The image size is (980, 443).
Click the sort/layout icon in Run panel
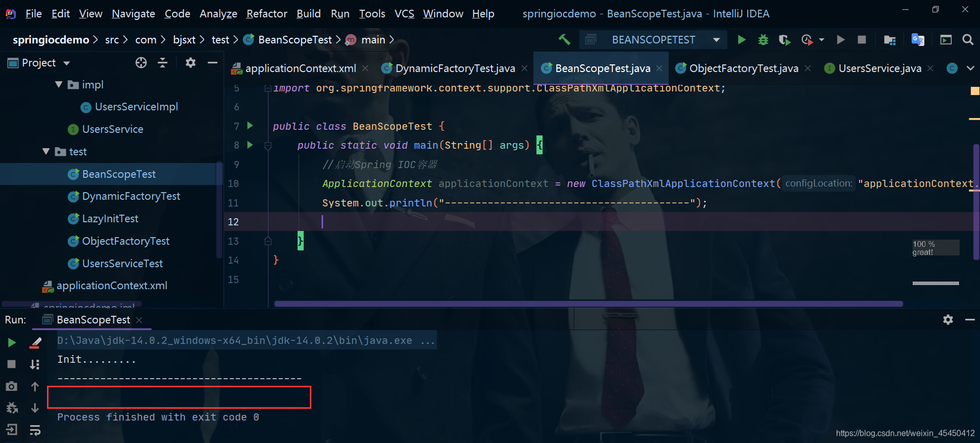[35, 364]
